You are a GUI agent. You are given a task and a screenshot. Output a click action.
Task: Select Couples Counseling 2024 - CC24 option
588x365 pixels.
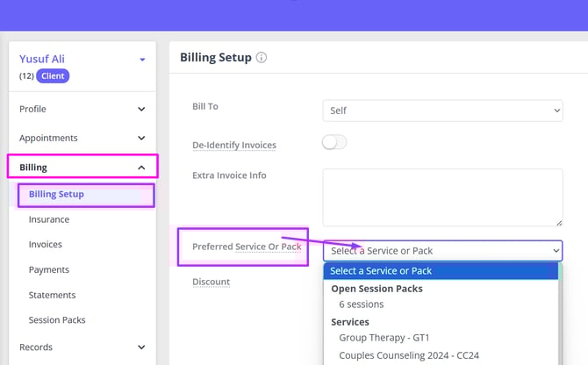pyautogui.click(x=408, y=356)
